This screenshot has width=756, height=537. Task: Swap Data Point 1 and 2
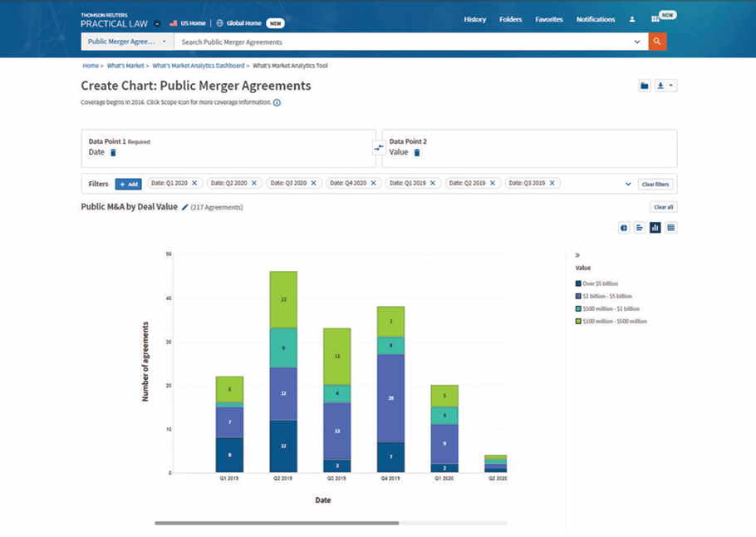[x=379, y=148]
